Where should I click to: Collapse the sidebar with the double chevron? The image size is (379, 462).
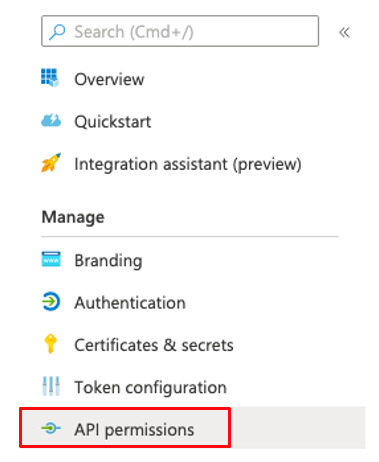(x=344, y=32)
